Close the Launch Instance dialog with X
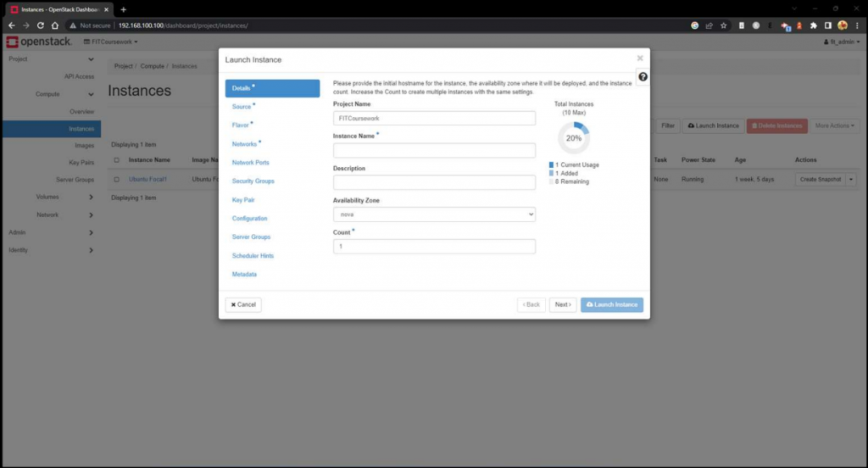 640,58
